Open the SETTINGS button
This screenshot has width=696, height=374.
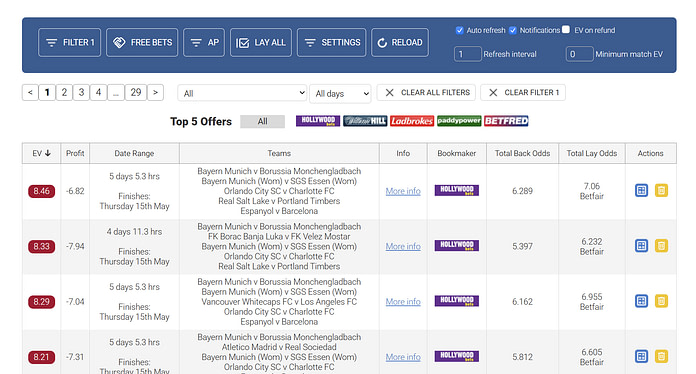coord(332,43)
